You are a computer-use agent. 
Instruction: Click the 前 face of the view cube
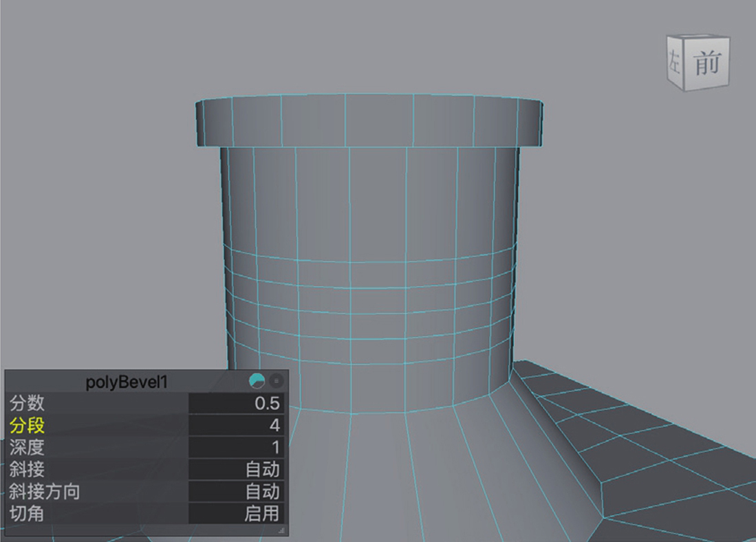click(x=706, y=63)
